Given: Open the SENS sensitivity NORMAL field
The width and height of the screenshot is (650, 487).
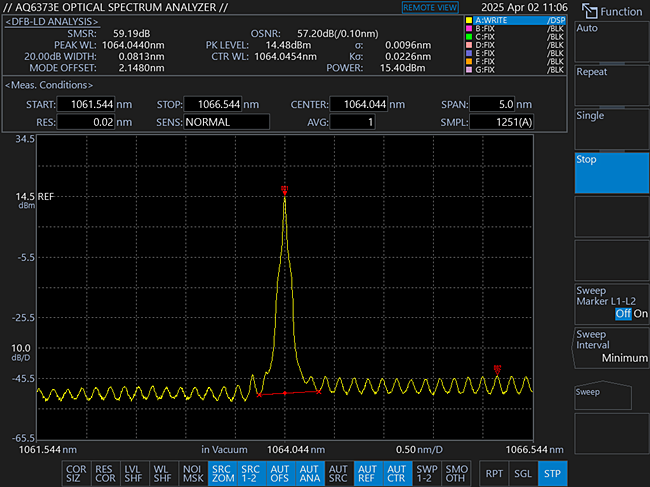Looking at the screenshot, I should tap(225, 122).
